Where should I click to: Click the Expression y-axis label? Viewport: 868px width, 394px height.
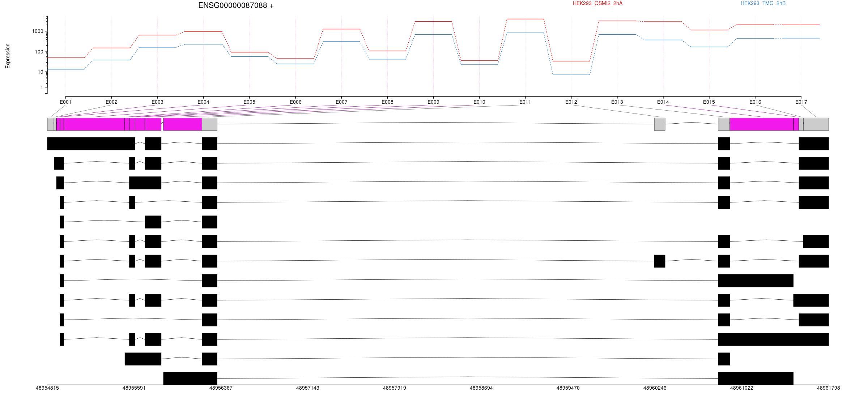click(x=8, y=56)
